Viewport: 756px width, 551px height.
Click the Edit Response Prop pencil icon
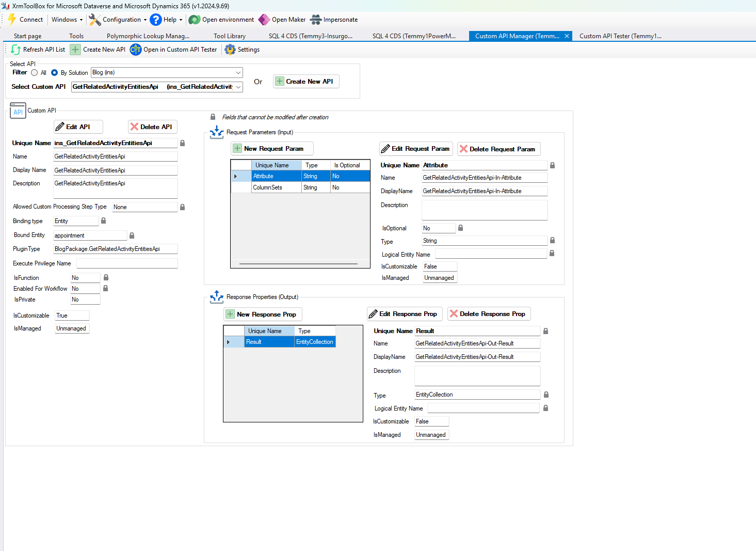[x=373, y=313]
